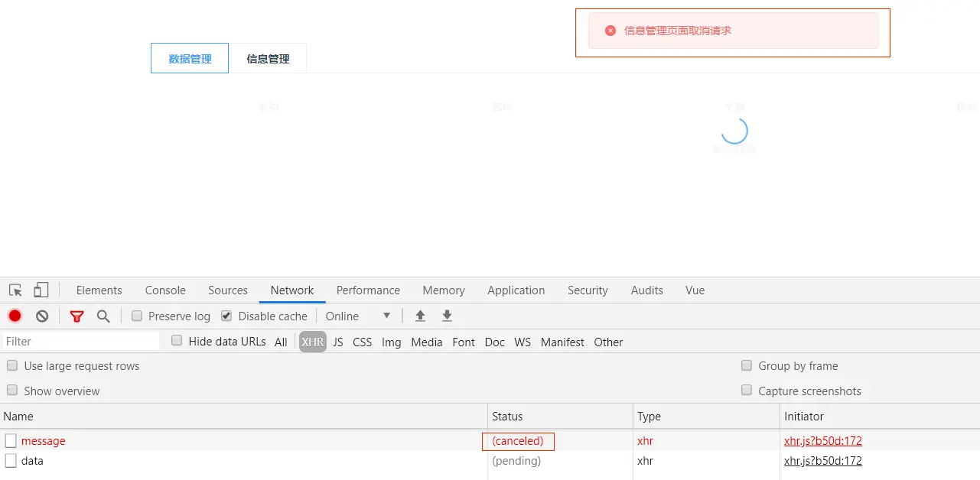Click the canceled message request
This screenshot has height=480, width=980.
(43, 440)
